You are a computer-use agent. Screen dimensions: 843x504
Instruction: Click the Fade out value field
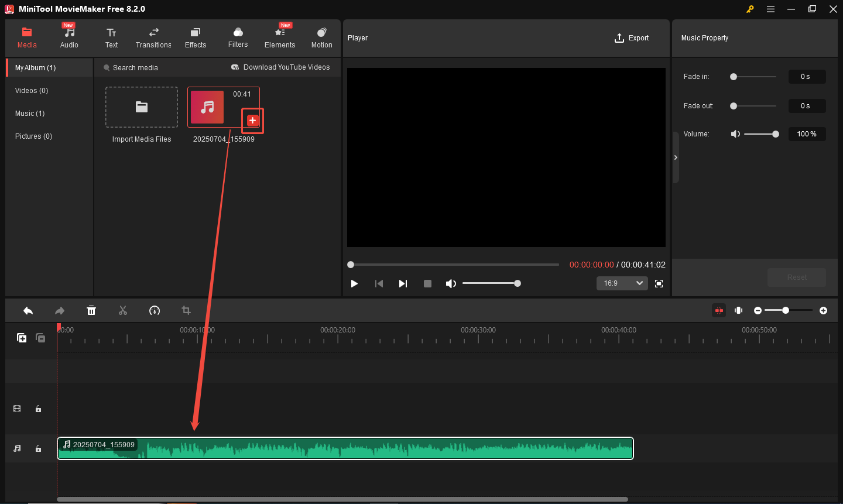806,106
